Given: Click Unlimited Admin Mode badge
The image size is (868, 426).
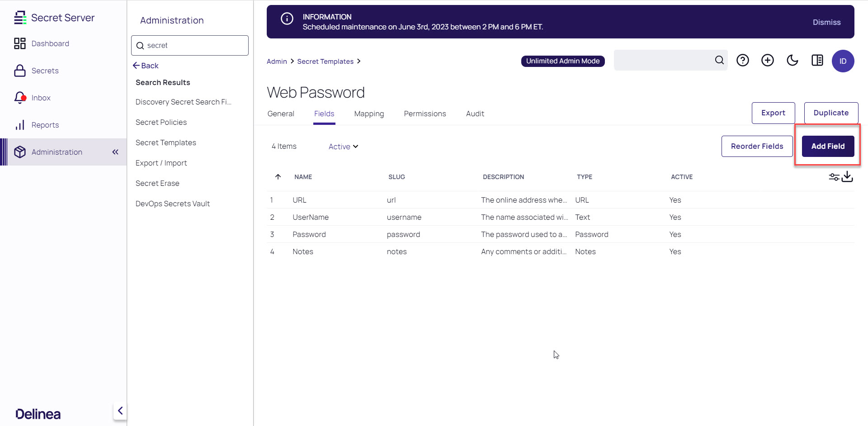Looking at the screenshot, I should [563, 61].
